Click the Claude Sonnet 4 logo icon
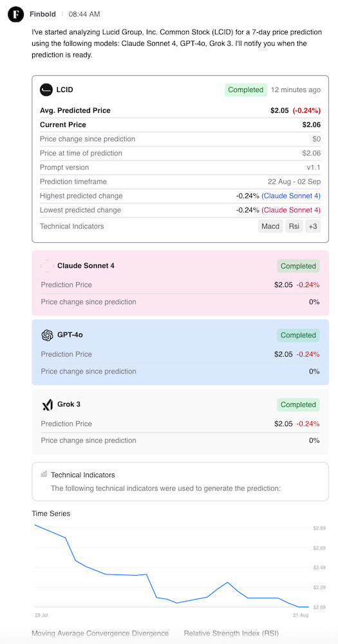338x644 pixels. (x=47, y=266)
